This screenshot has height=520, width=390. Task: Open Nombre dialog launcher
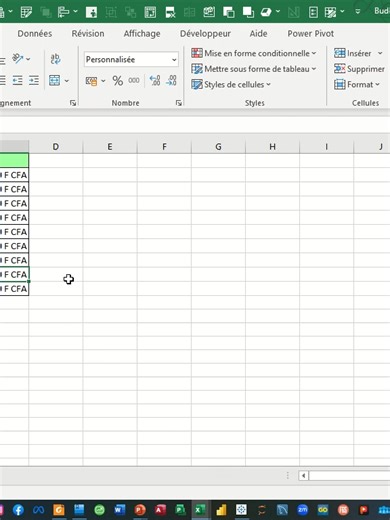(179, 103)
